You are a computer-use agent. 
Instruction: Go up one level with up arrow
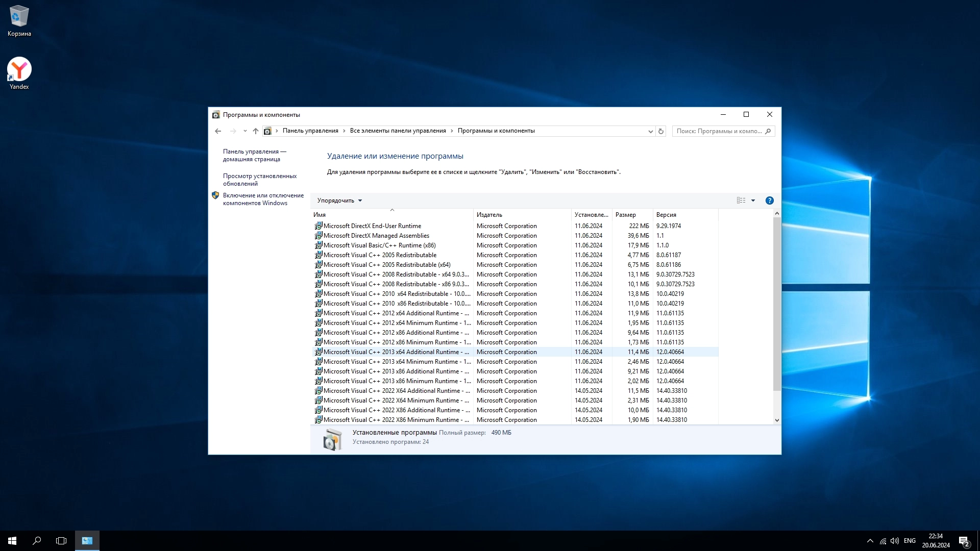point(256,131)
